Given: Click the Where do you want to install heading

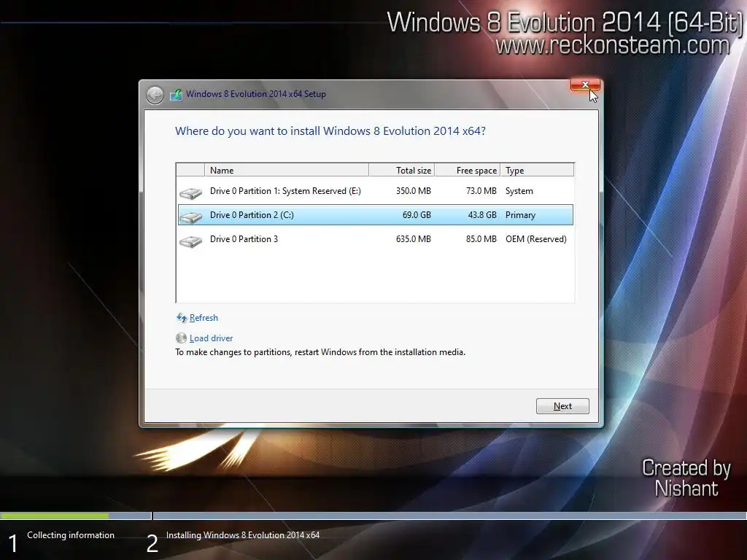Looking at the screenshot, I should [x=330, y=131].
